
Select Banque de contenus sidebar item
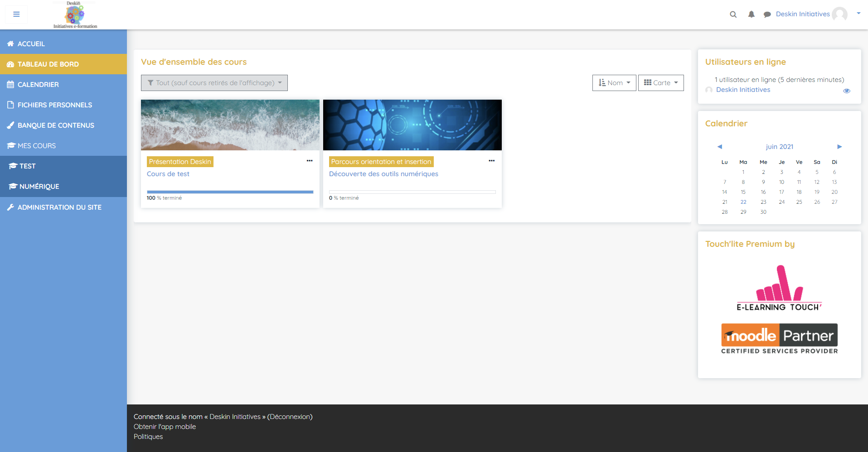56,125
